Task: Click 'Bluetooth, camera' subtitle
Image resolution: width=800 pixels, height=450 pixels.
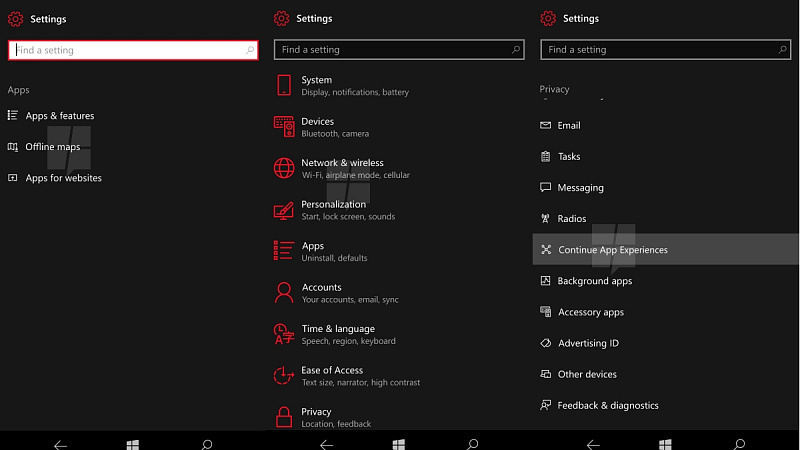Action: (335, 134)
